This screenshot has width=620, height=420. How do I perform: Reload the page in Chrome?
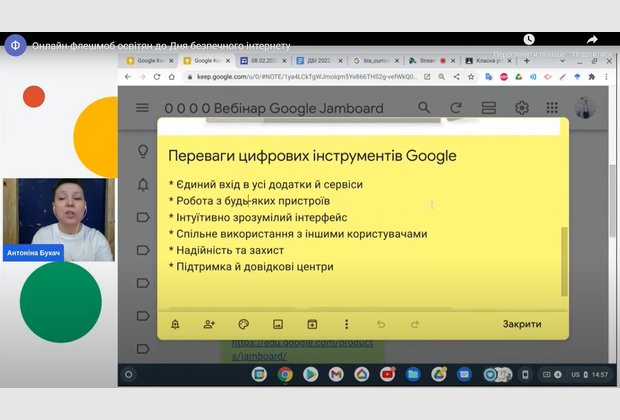[x=157, y=77]
